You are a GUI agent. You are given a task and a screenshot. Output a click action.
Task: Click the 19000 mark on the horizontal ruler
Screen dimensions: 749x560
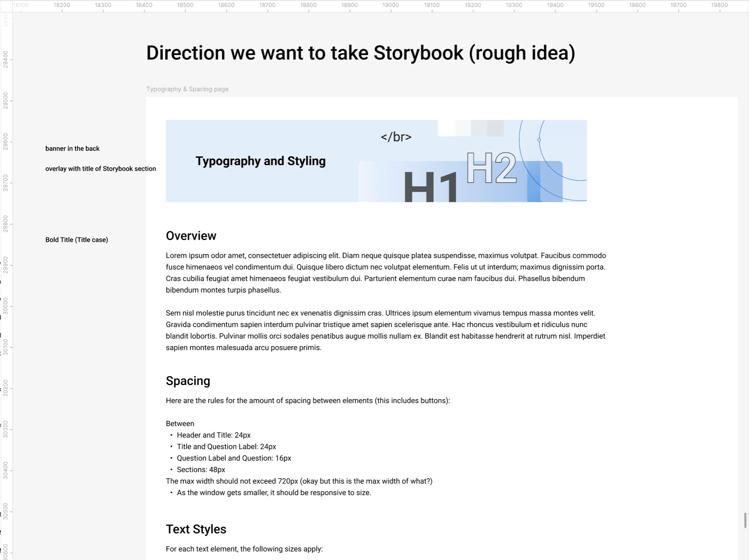tap(390, 5)
